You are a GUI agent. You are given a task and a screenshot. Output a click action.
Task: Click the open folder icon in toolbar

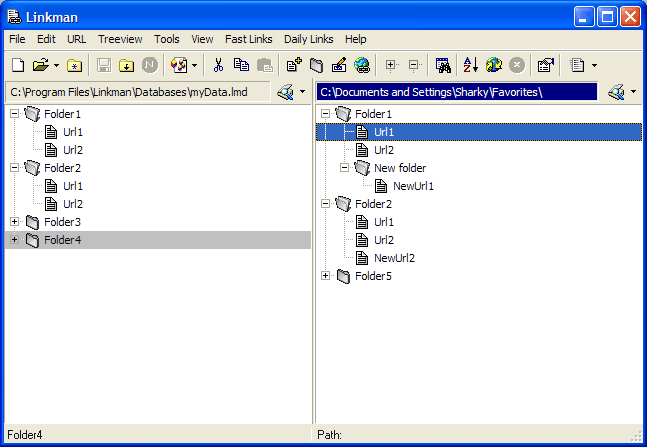[x=41, y=65]
